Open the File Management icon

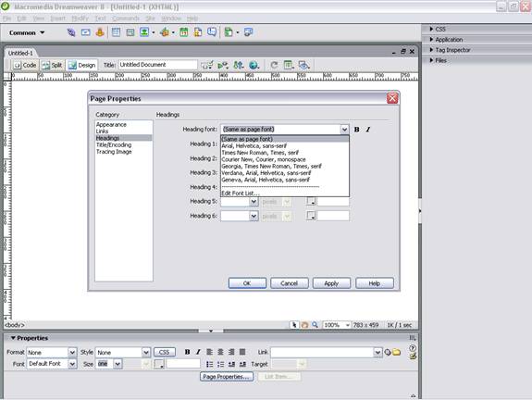point(239,65)
